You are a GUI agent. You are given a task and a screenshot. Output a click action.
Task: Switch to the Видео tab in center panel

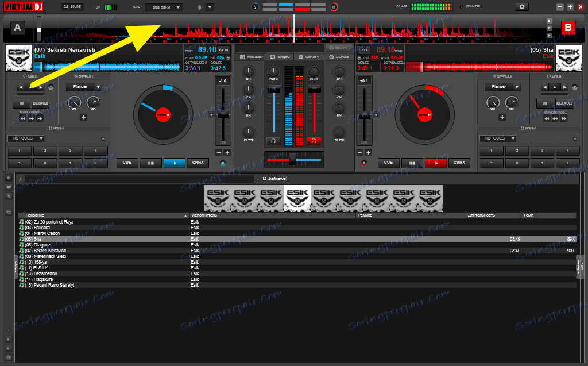[280, 57]
